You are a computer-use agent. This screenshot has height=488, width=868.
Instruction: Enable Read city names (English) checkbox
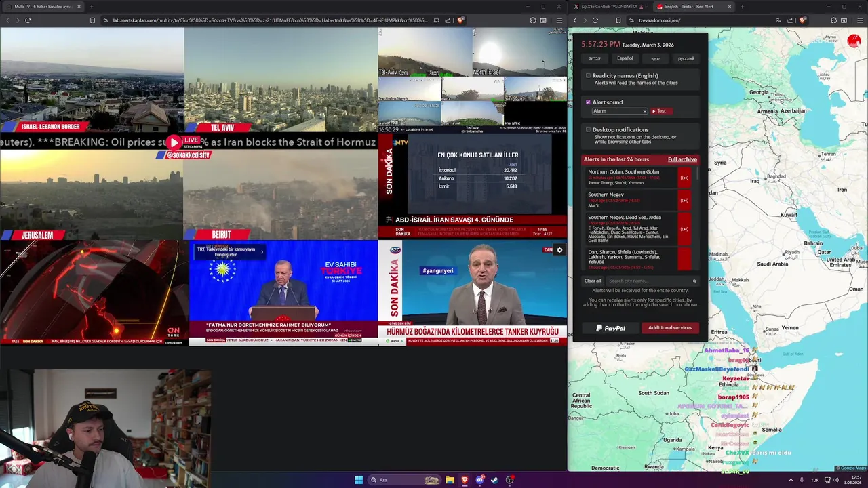click(588, 76)
